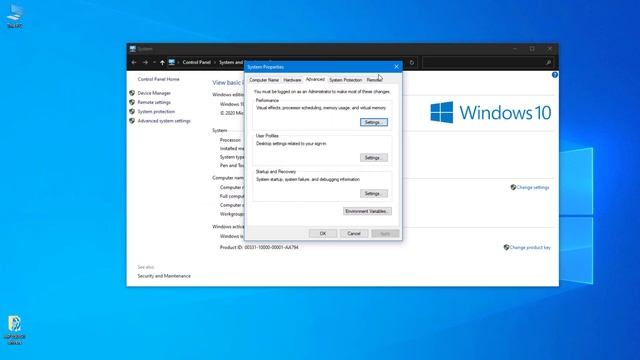640x360 pixels.
Task: Switch to the Hardware tab
Action: [x=292, y=80]
